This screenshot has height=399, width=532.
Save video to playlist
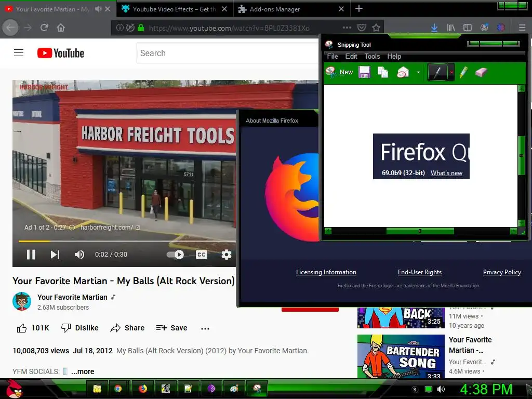pyautogui.click(x=171, y=328)
